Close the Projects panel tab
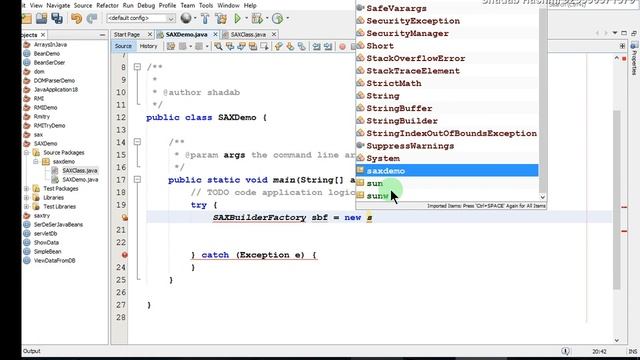 pos(43,35)
